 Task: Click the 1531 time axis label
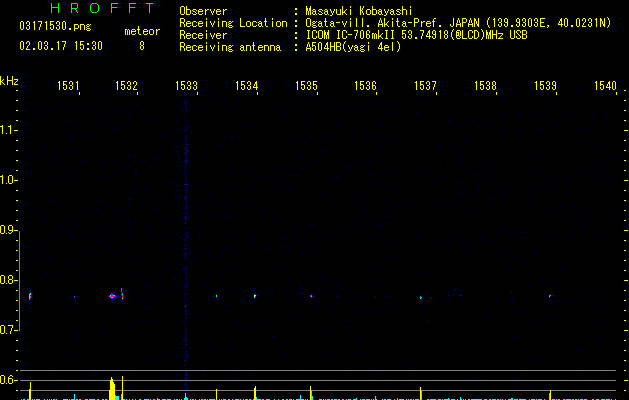(x=68, y=86)
